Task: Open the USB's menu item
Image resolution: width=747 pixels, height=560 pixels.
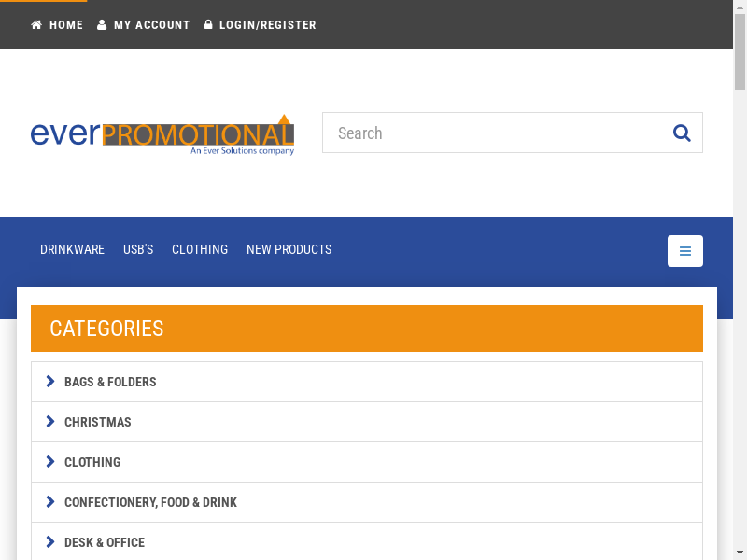Action: tap(138, 249)
